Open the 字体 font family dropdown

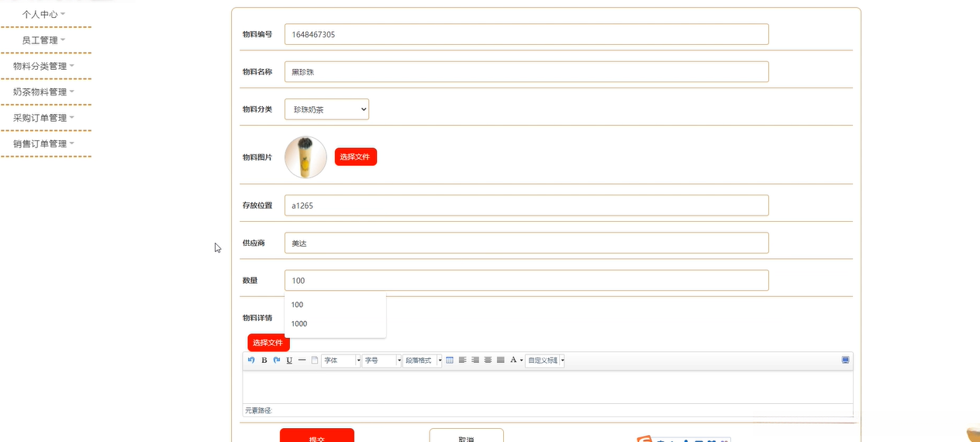point(341,360)
